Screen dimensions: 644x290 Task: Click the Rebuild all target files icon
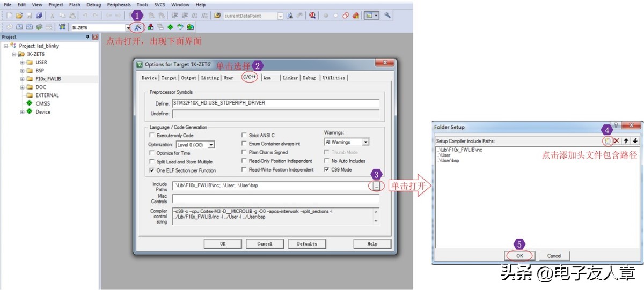click(x=30, y=27)
